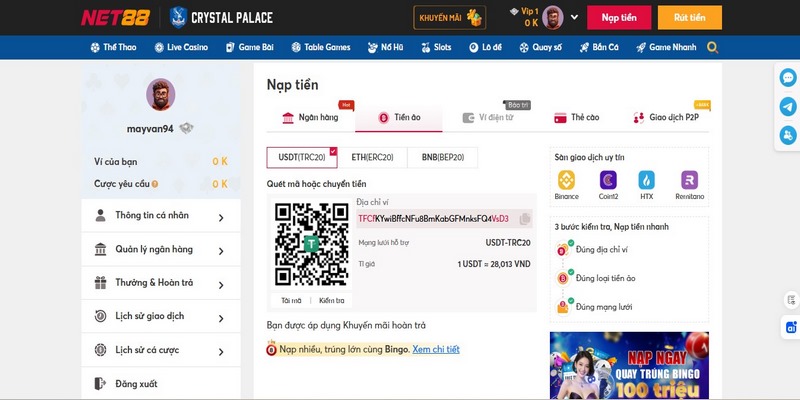Click the USDT-TRC20 network value
Viewport: 800px width, 400px height.
point(508,243)
